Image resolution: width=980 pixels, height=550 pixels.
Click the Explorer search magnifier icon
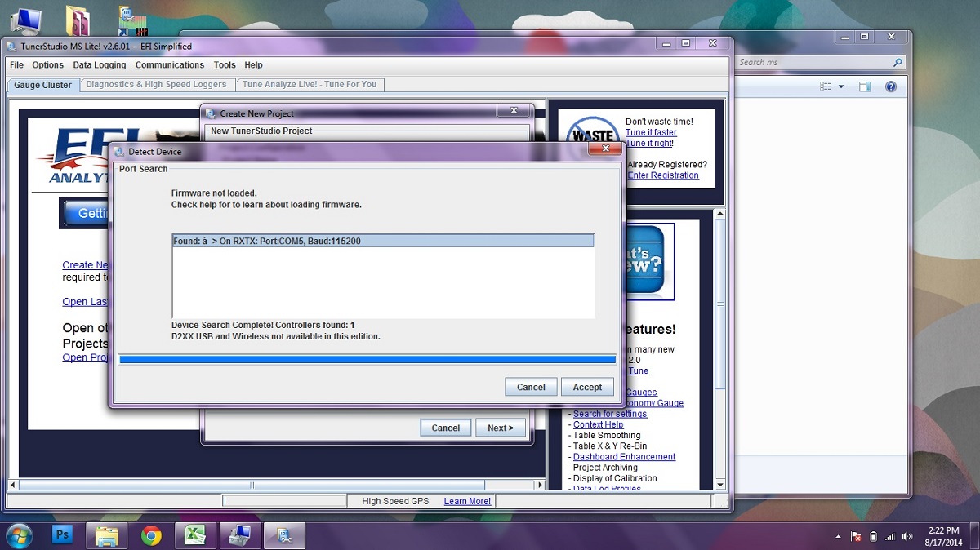point(898,62)
